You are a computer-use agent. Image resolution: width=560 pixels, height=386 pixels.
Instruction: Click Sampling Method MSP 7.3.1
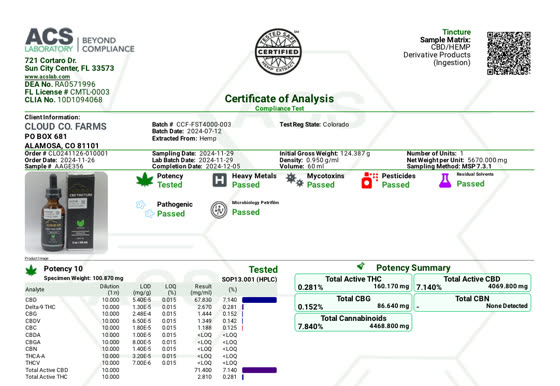pos(449,166)
